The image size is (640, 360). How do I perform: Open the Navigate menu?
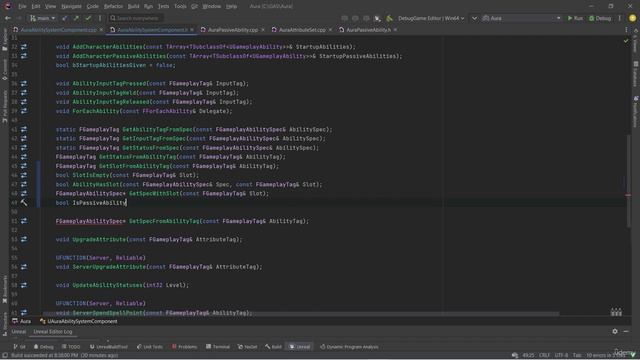[x=71, y=7]
